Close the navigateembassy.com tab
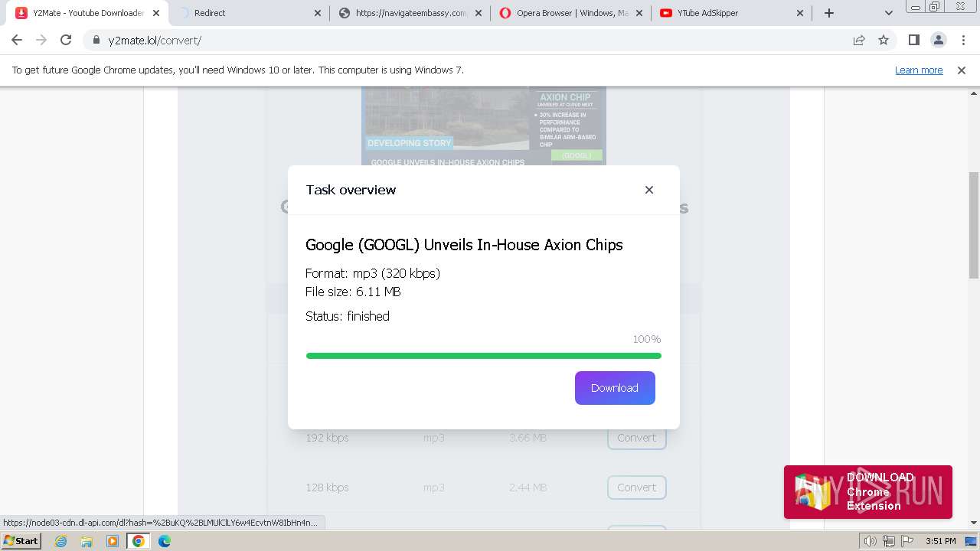The width and height of the screenshot is (980, 551). coord(479,13)
